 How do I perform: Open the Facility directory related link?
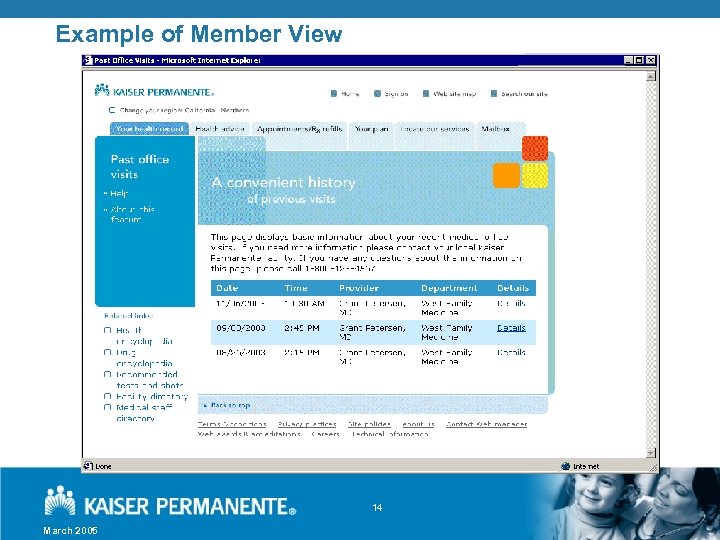coord(152,396)
